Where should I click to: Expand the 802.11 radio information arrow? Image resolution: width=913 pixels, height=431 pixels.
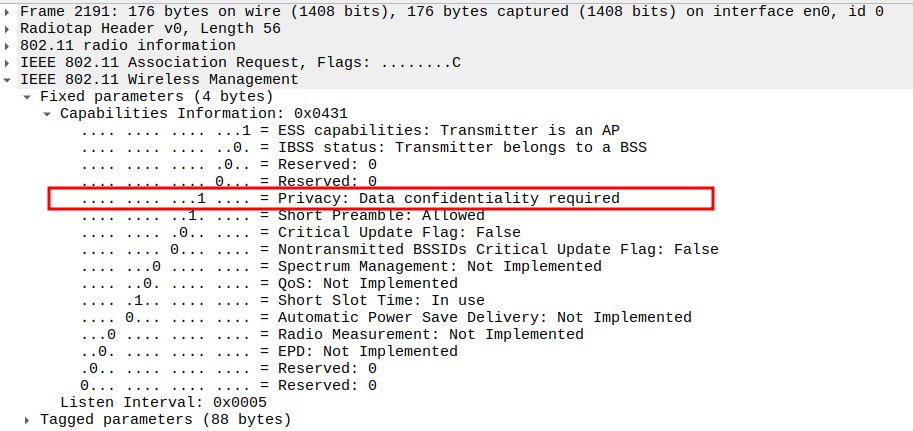(8, 46)
